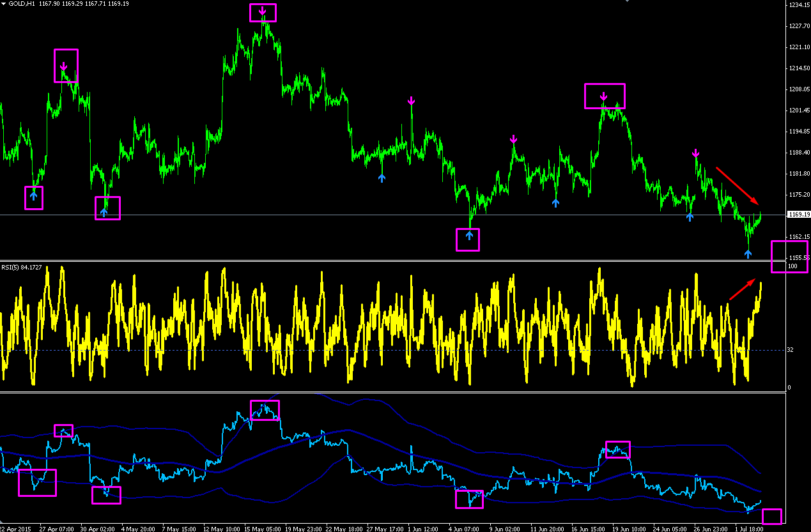Screen dimensions: 811x532
Task: Click the 1214.50 price on the axis
Action: tap(799, 68)
